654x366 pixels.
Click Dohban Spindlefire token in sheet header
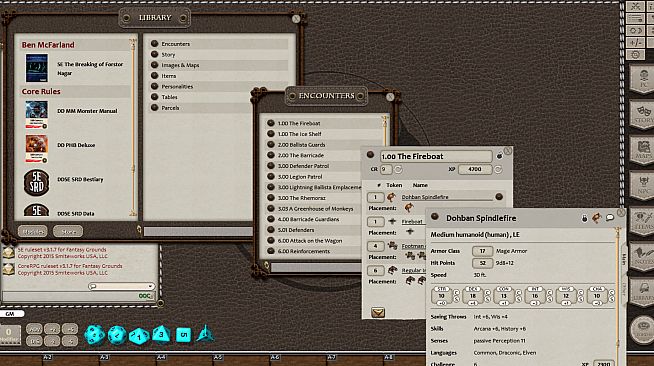(x=596, y=218)
